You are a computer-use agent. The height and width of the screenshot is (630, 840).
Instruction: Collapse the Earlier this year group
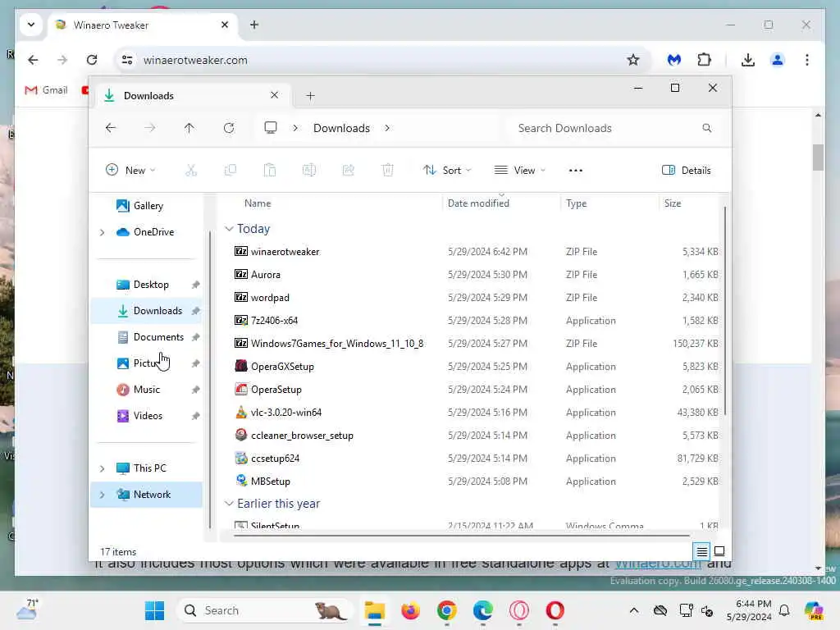229,504
